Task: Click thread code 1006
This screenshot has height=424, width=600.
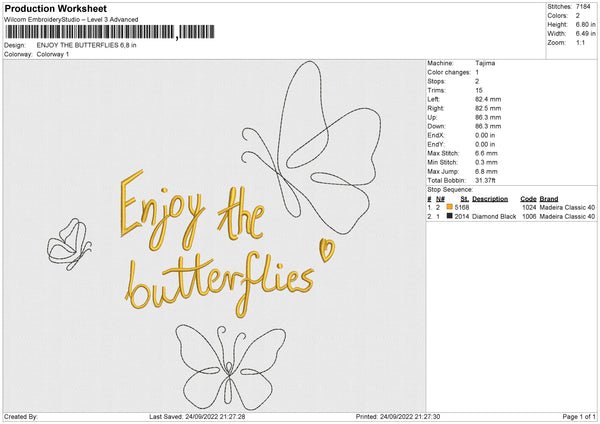Action: (529, 217)
